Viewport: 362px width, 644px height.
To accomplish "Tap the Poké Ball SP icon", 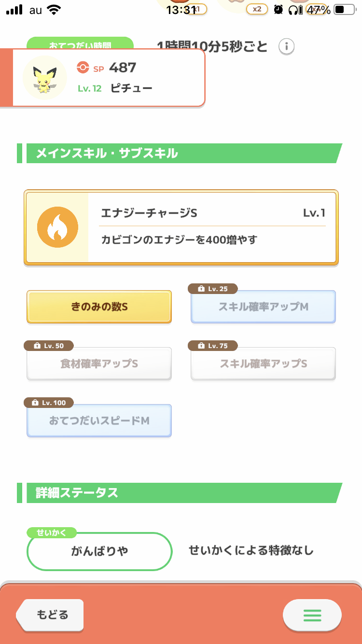I will coord(83,68).
